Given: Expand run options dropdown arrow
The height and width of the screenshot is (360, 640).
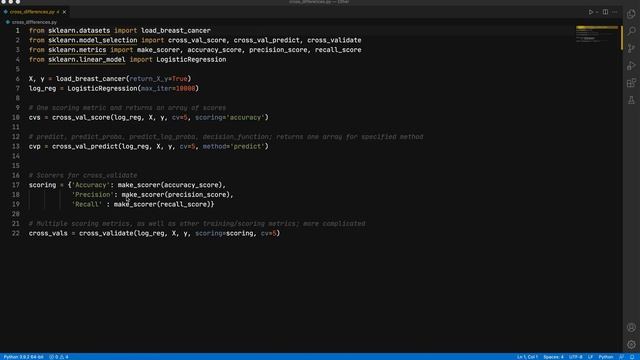Looking at the screenshot, I should tap(597, 12).
